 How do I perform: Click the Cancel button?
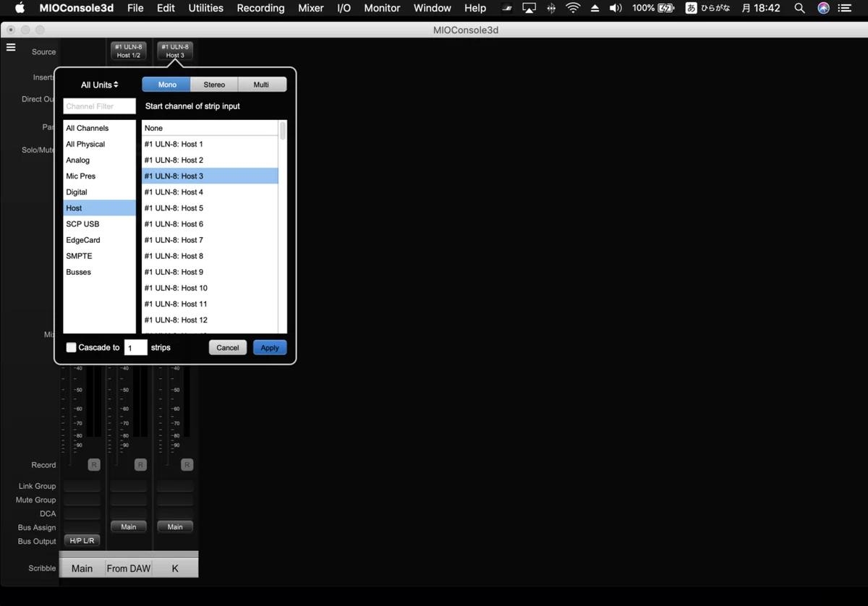(x=228, y=347)
